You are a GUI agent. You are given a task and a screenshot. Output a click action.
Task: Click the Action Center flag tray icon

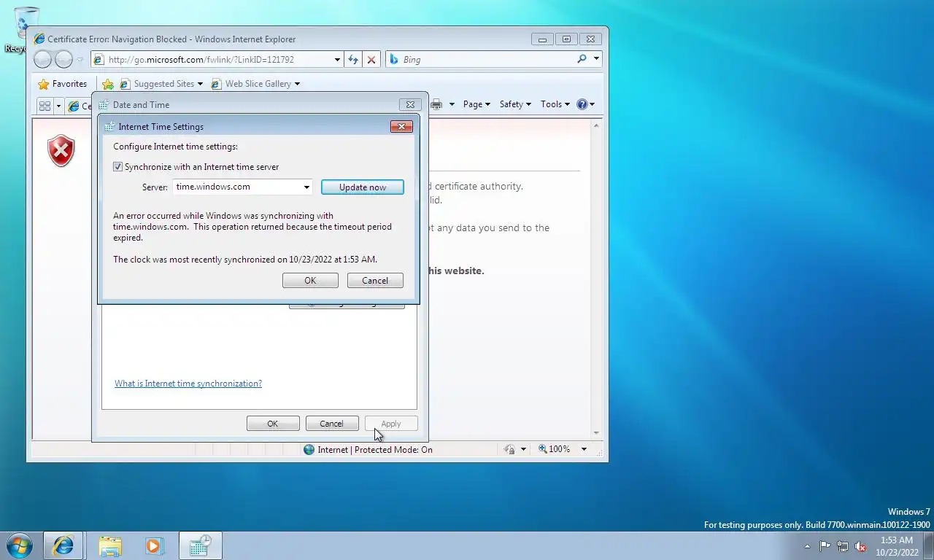point(825,546)
